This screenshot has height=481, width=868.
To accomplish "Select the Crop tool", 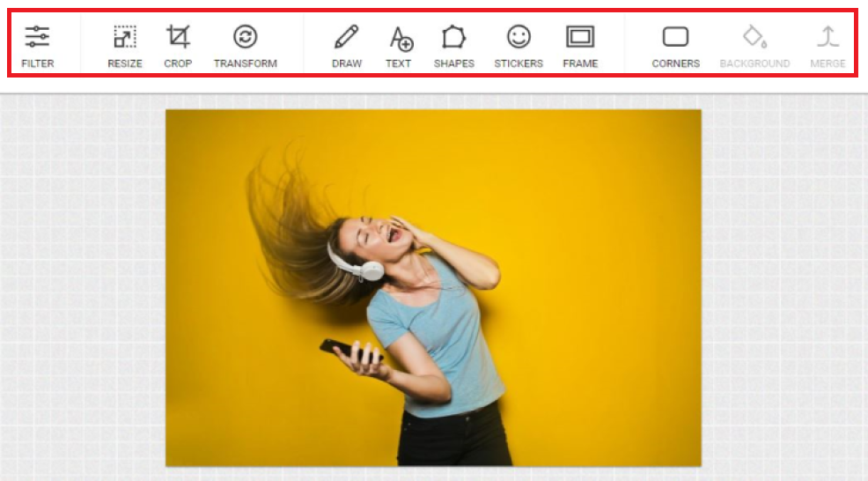I will point(178,47).
